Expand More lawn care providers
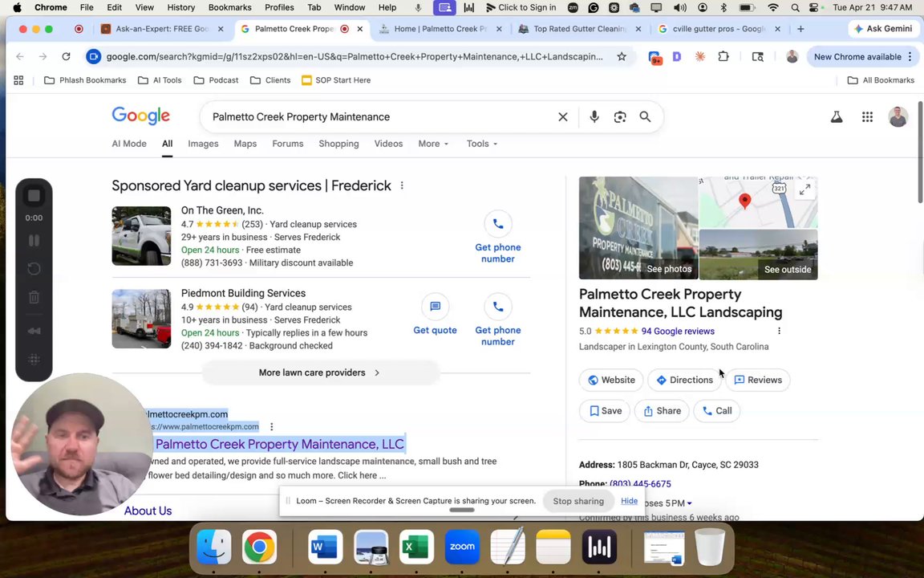 [x=321, y=372]
